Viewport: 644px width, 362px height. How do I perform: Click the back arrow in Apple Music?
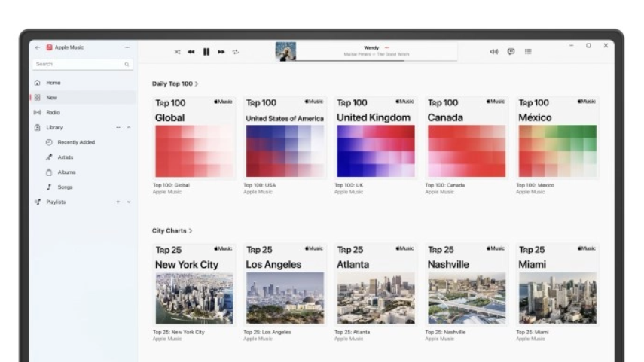tap(38, 47)
